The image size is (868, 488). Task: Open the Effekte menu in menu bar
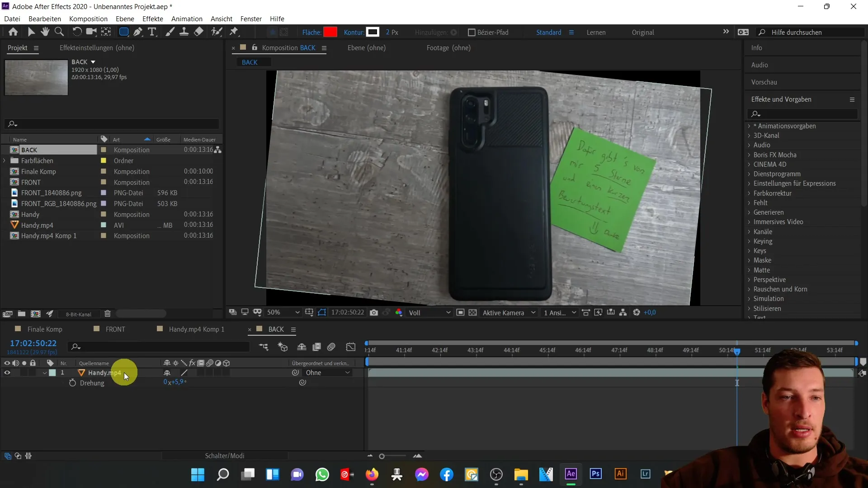tap(153, 19)
